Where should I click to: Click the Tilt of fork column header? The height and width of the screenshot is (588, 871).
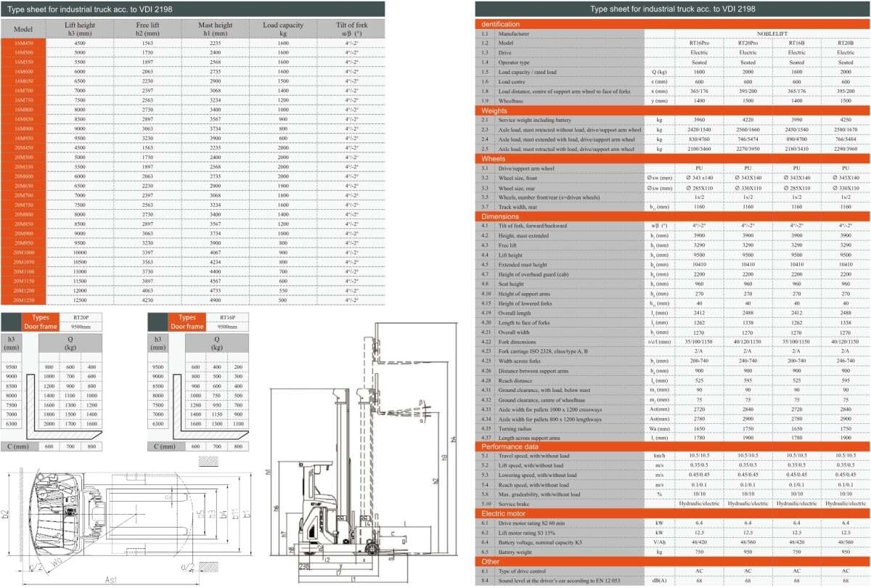pos(351,29)
